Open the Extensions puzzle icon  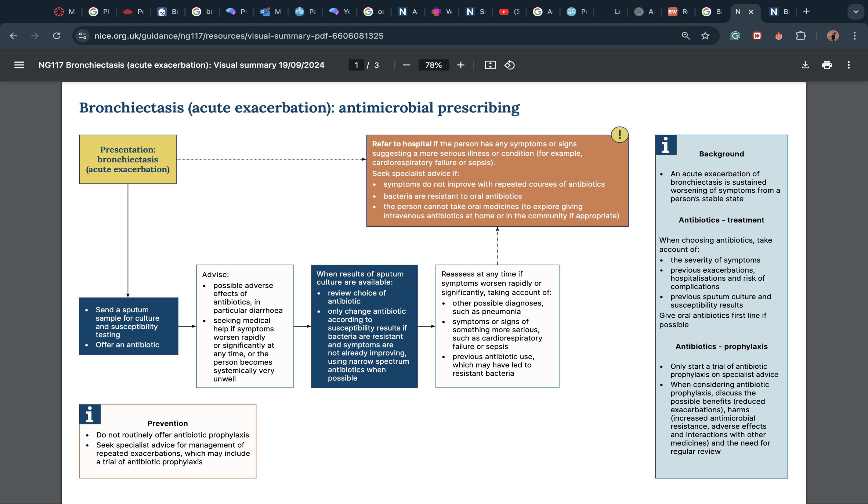(801, 36)
